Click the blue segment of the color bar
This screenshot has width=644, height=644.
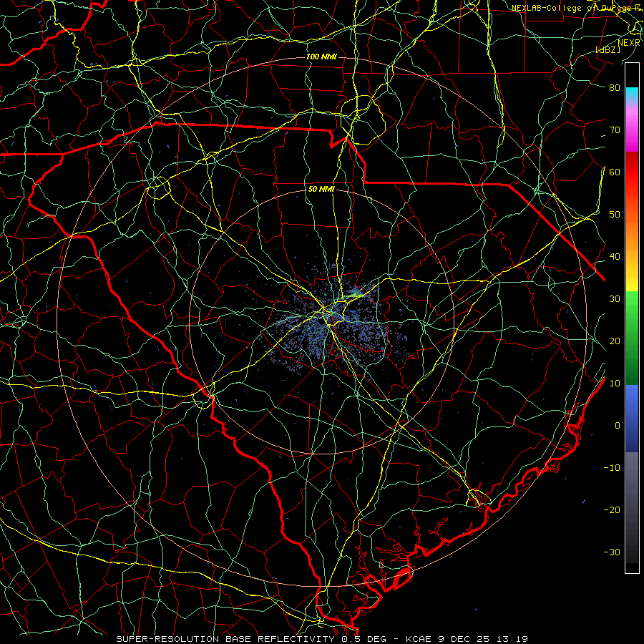point(632,418)
